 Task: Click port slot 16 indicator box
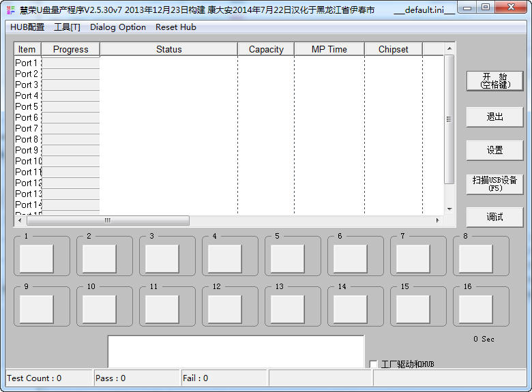pyautogui.click(x=476, y=310)
